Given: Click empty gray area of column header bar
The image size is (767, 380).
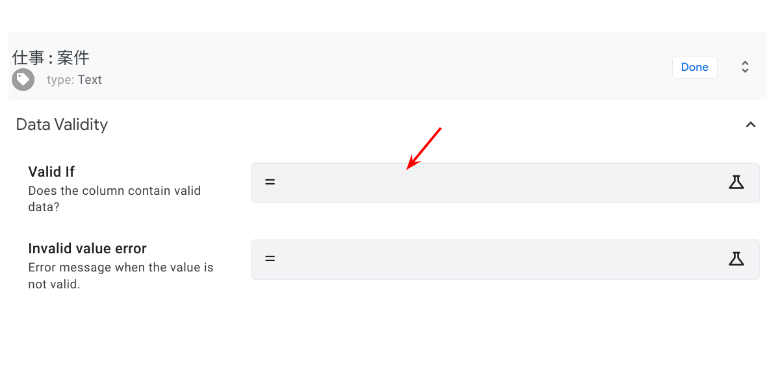Looking at the screenshot, I should click(x=382, y=67).
